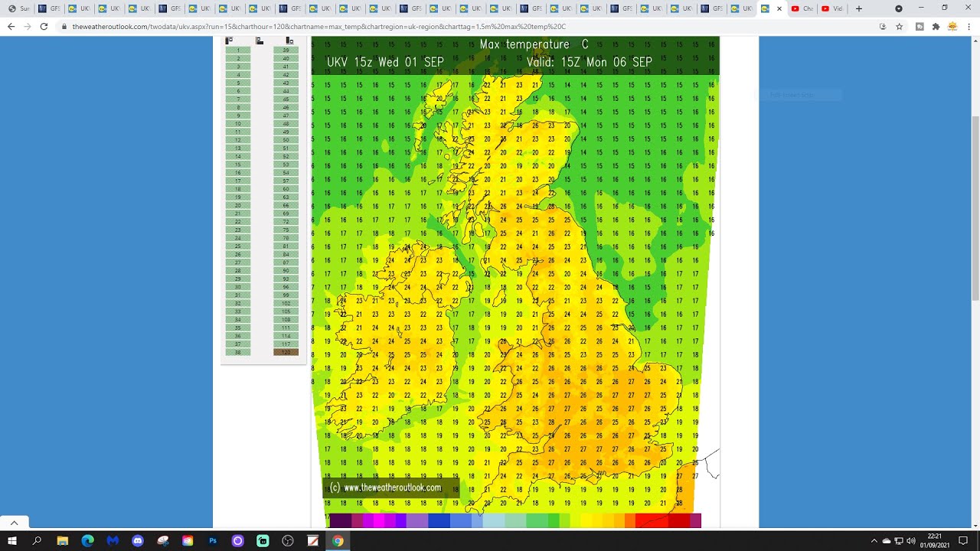Bookmark this page with star icon
Image resolution: width=980 pixels, height=551 pixels.
click(x=899, y=26)
